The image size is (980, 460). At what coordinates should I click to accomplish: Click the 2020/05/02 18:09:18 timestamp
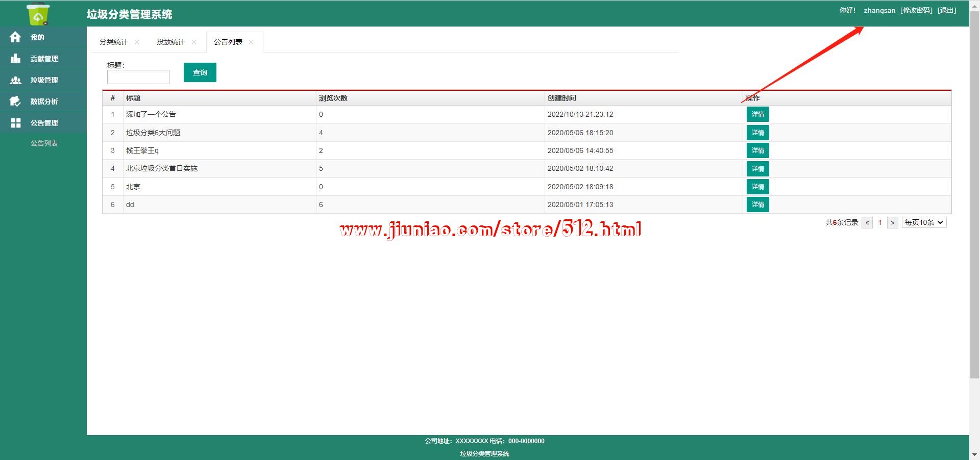pos(580,187)
